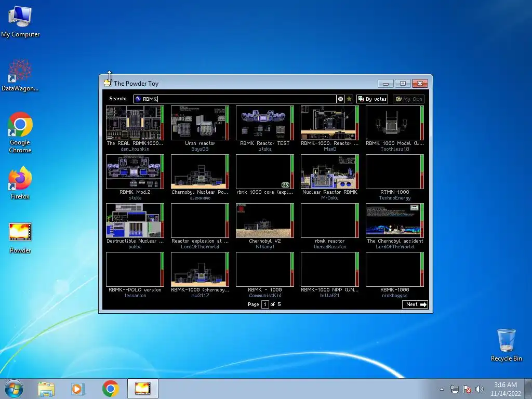Click the search magnifier icon
The image size is (532, 399).
pyautogui.click(x=138, y=99)
